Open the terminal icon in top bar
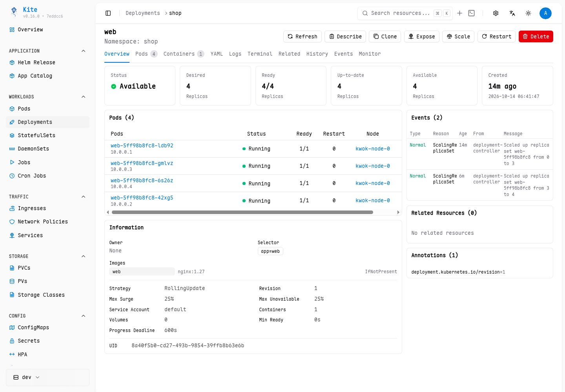Image resolution: width=565 pixels, height=392 pixels. point(472,13)
